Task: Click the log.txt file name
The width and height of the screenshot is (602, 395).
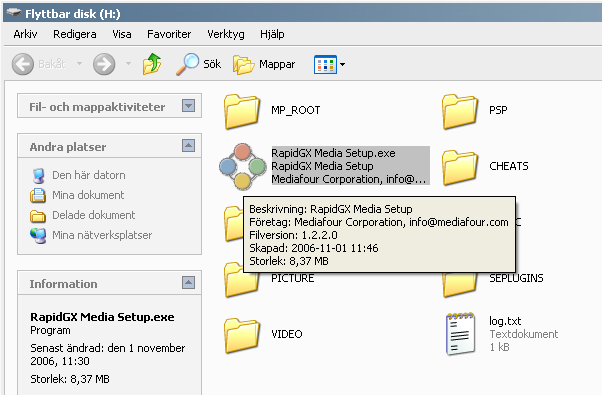Action: pos(505,321)
